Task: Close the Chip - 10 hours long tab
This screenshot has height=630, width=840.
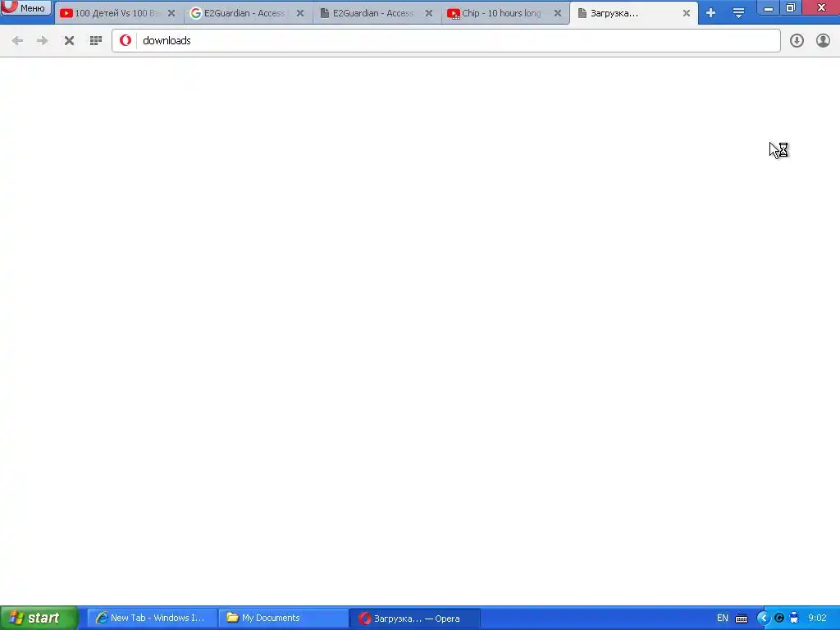Action: tap(558, 13)
